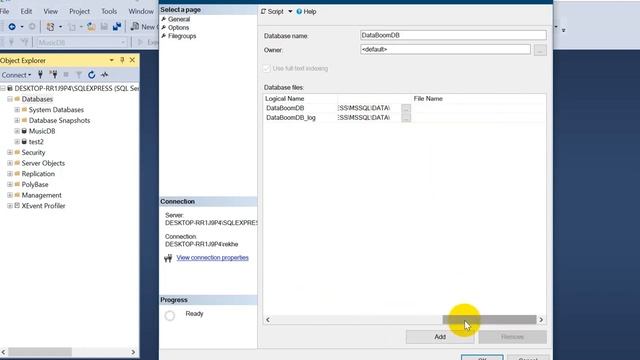Open the Script dropdown arrow
The height and width of the screenshot is (360, 640).
(290, 11)
